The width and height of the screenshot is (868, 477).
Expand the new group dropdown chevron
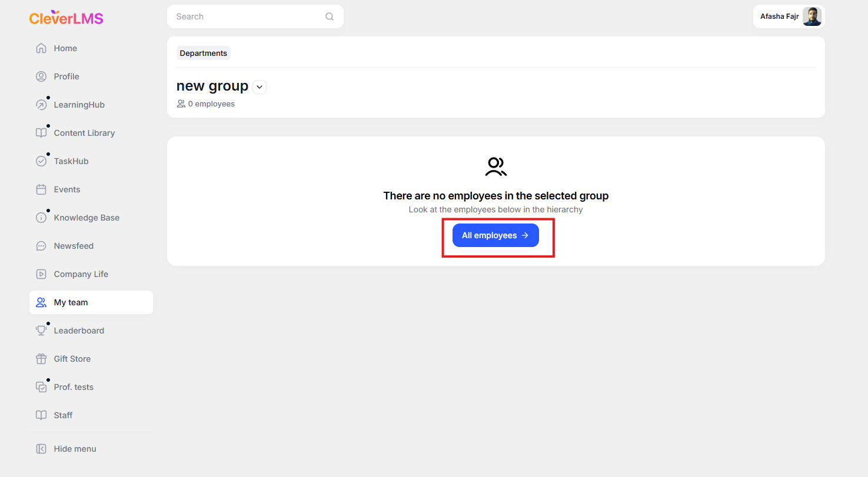(260, 87)
